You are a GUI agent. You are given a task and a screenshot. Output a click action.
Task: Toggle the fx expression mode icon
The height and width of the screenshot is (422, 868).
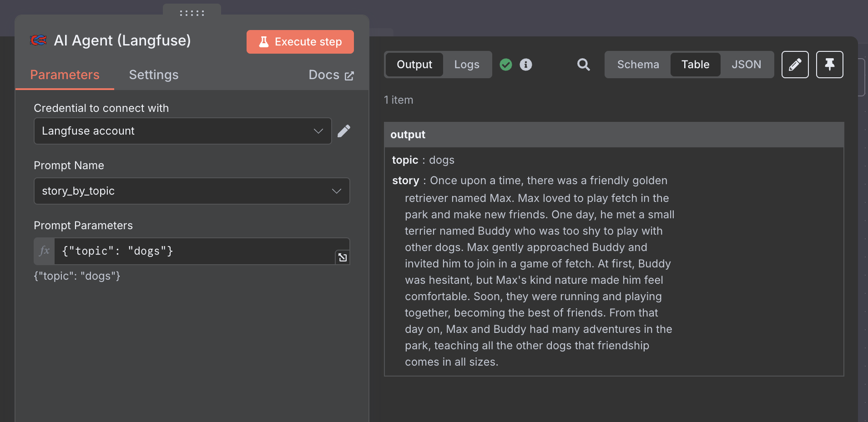tap(45, 251)
